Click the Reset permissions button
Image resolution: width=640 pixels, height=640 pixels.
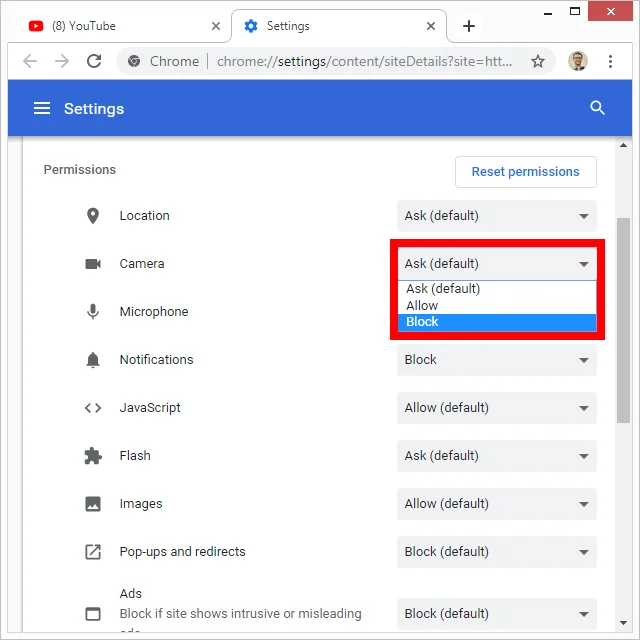click(525, 172)
